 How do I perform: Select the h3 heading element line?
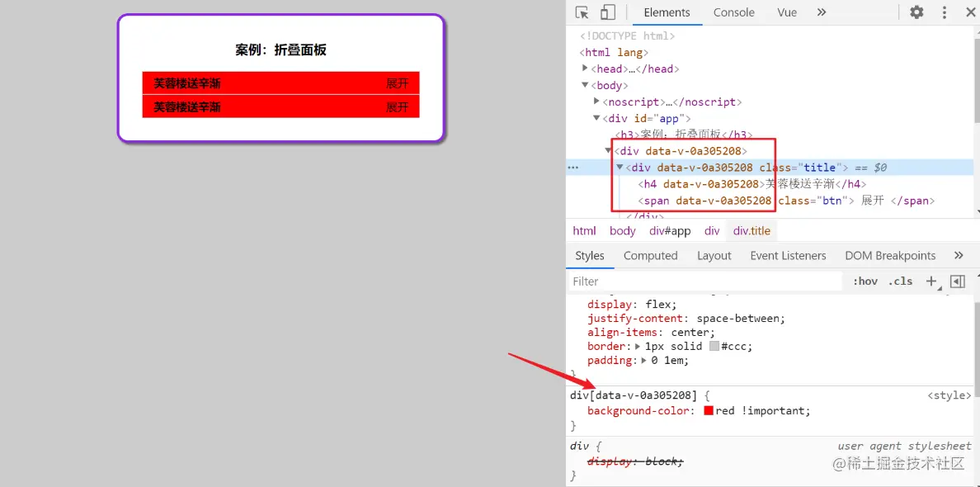click(x=685, y=134)
